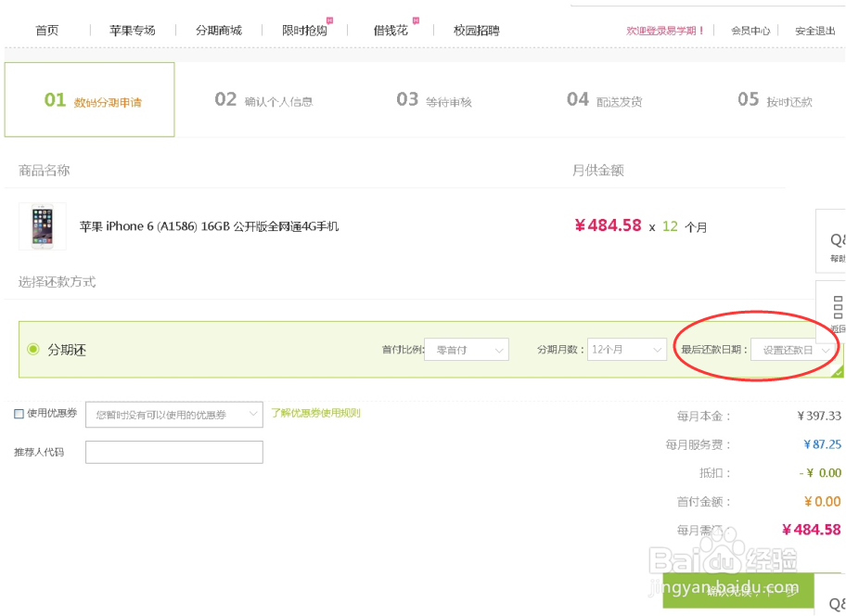Screen dimensions: 846x616
Task: Click the 苹果 iPhone 6 (A1586) product name
Action: click(209, 226)
